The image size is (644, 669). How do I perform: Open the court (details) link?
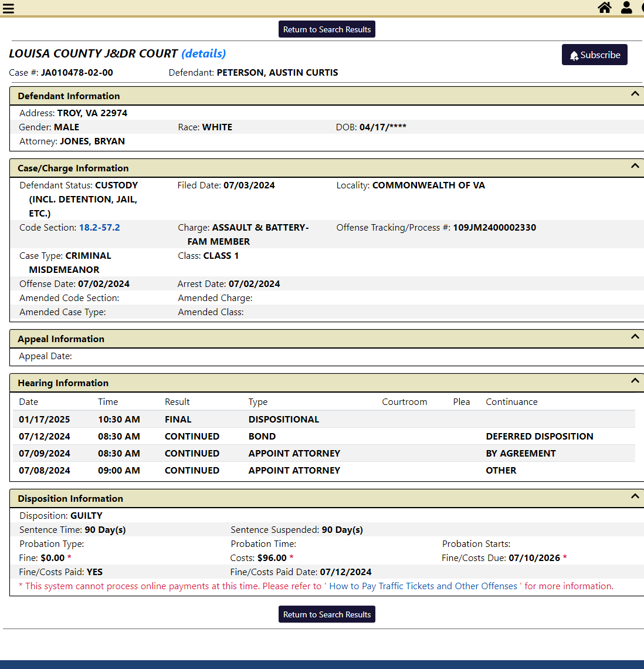[204, 53]
